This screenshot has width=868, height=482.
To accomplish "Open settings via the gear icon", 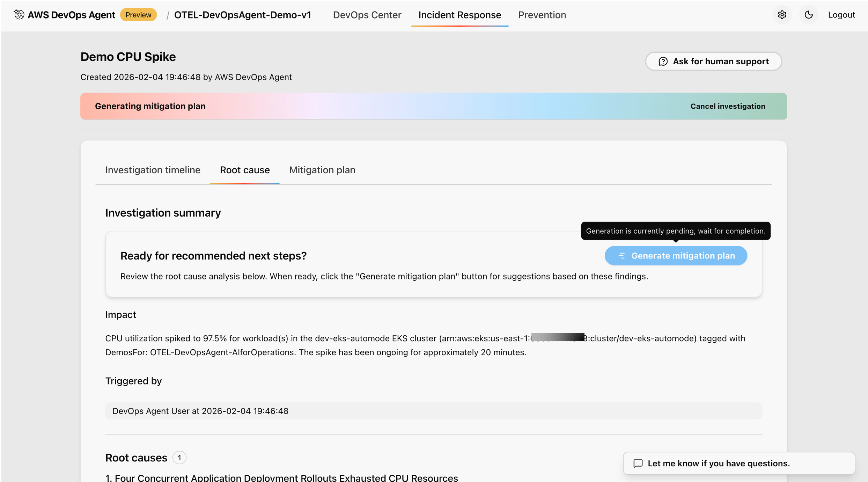I will click(x=782, y=15).
